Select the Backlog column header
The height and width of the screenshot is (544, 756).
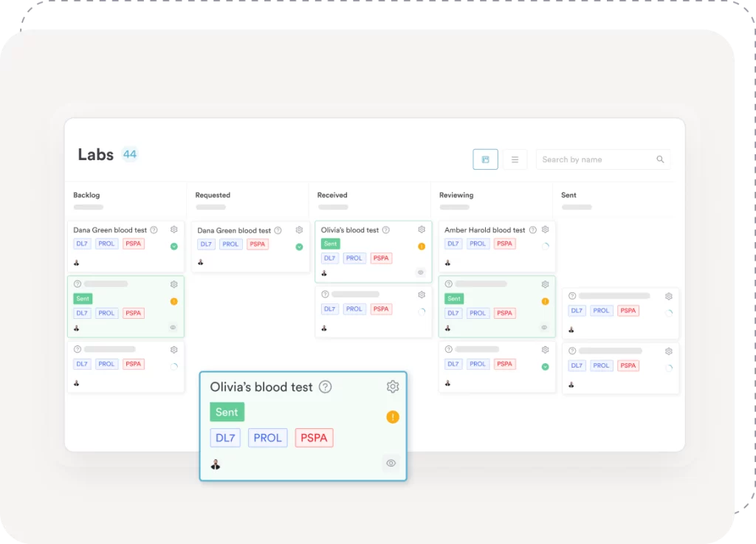(x=86, y=196)
